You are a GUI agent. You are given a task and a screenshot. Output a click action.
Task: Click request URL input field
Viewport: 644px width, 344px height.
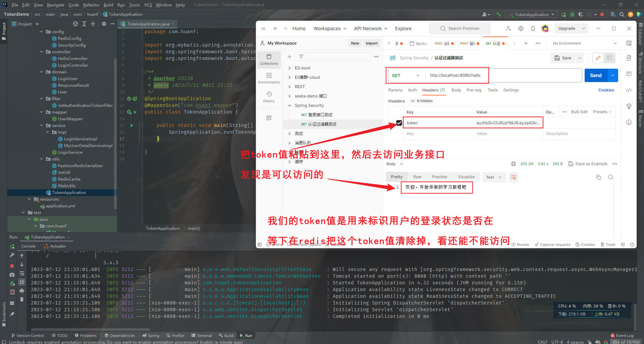coord(503,75)
